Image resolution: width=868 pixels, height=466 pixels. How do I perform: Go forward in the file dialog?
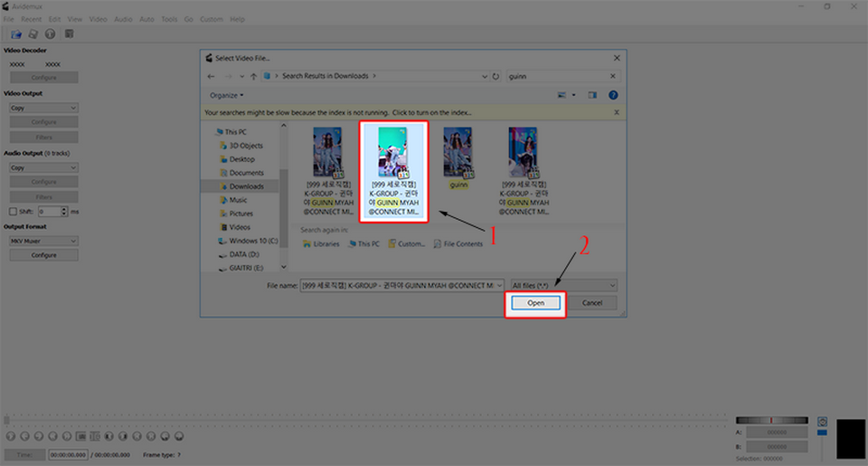(228, 77)
